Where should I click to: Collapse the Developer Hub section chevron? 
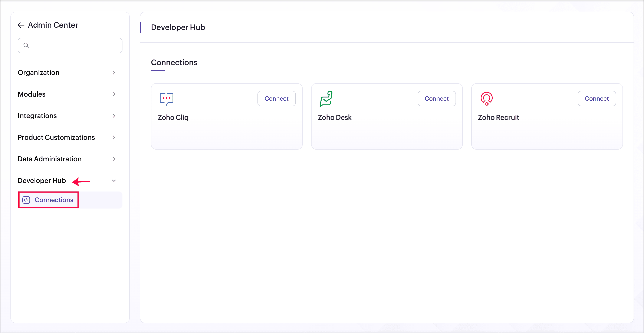(114, 181)
